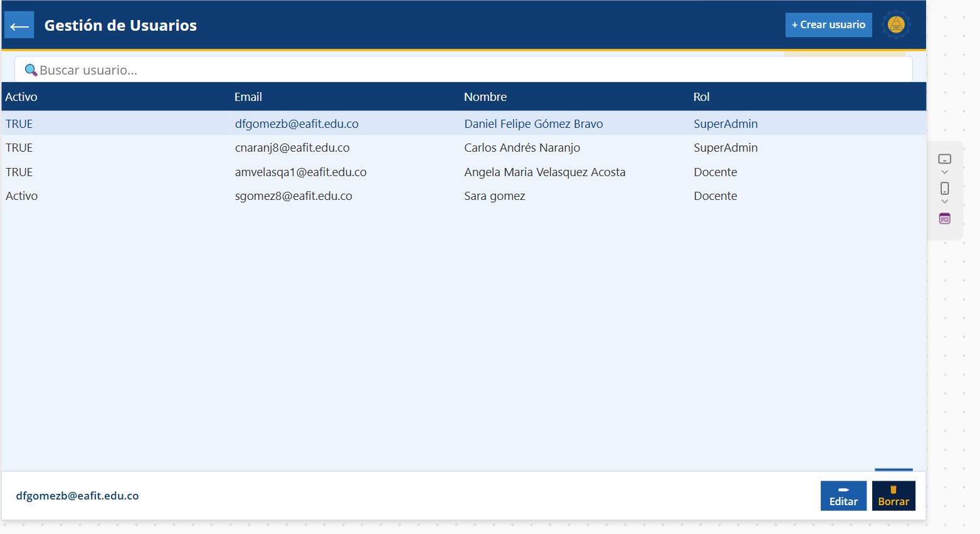Click the Crear usuario button
Image resolution: width=980 pixels, height=534 pixels.
[828, 25]
